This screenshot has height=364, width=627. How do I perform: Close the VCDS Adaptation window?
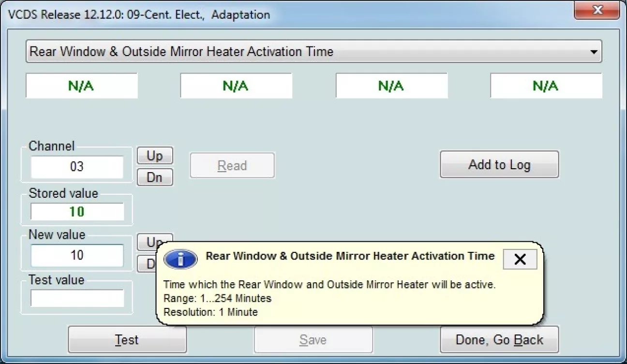(597, 10)
